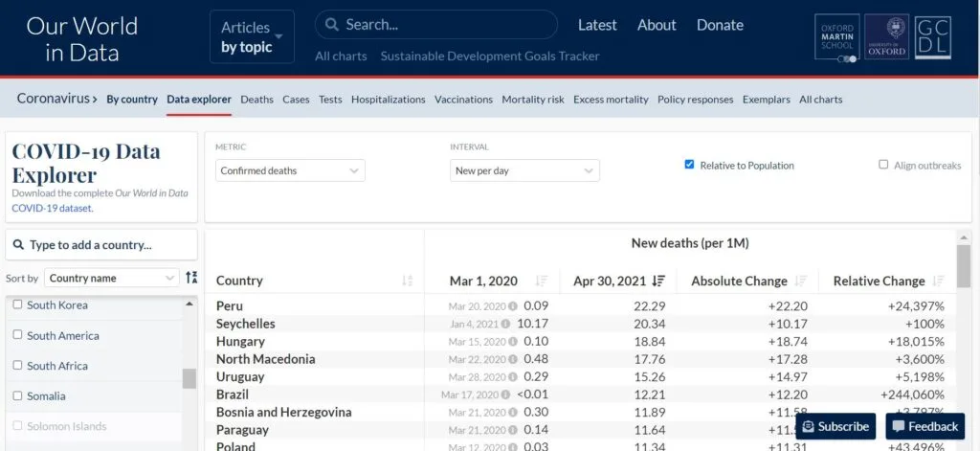The height and width of the screenshot is (451, 980).
Task: Expand the Articles by topic menu
Action: 252,37
